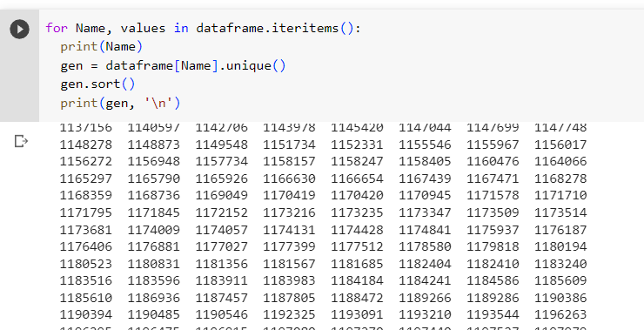Click output value 1173216

[289, 212]
